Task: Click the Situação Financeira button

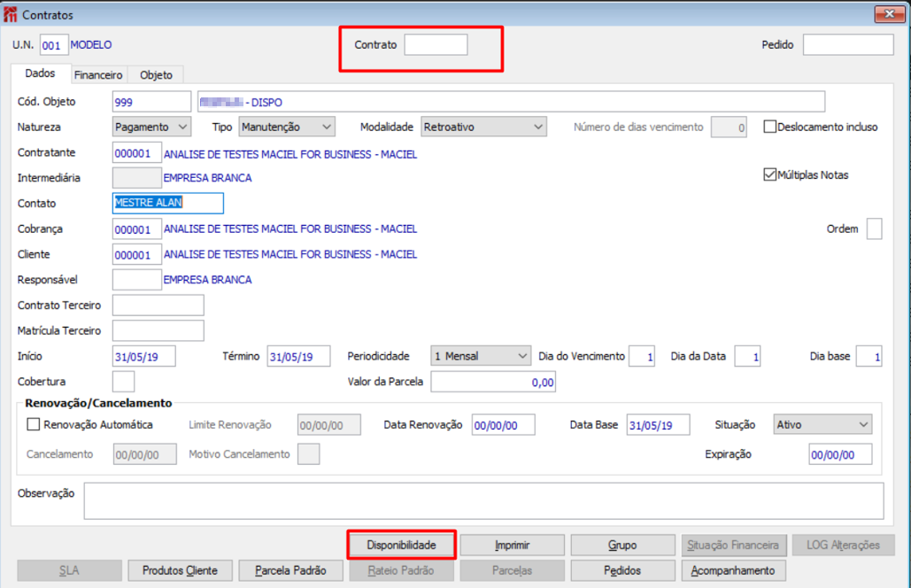Action: coord(733,545)
